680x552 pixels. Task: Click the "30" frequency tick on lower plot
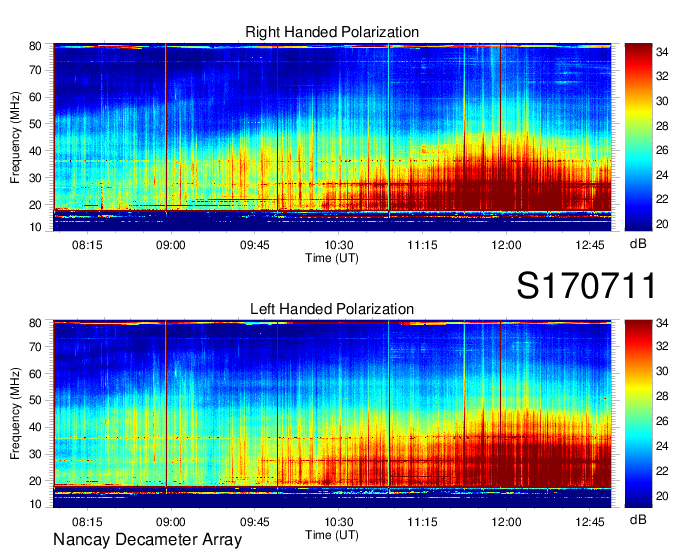(x=35, y=454)
